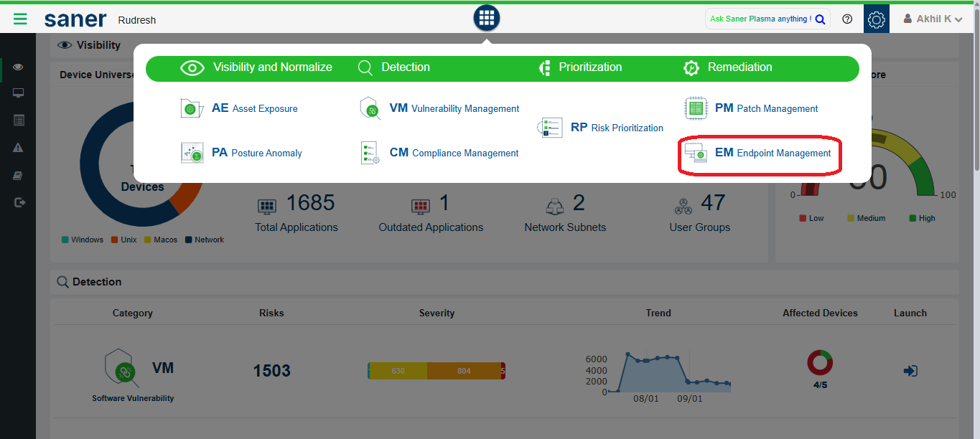Toggle the Low risk legend item
This screenshot has width=980, height=439.
pyautogui.click(x=811, y=218)
